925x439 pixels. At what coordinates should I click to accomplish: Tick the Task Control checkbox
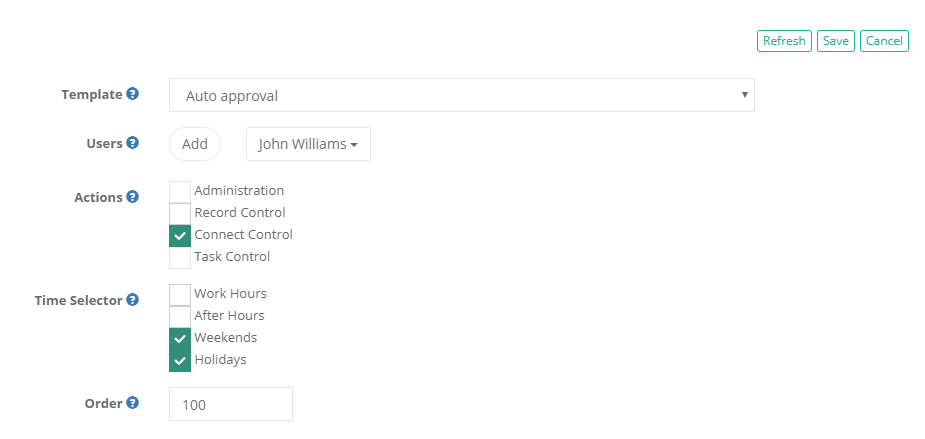[x=180, y=257]
